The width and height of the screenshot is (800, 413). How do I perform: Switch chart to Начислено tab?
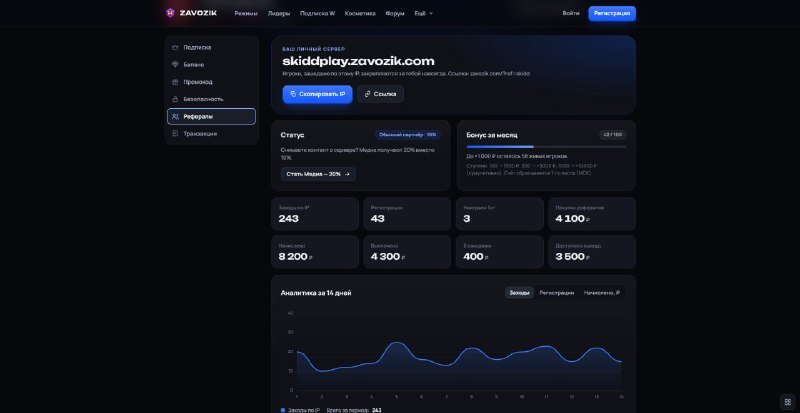coord(602,293)
